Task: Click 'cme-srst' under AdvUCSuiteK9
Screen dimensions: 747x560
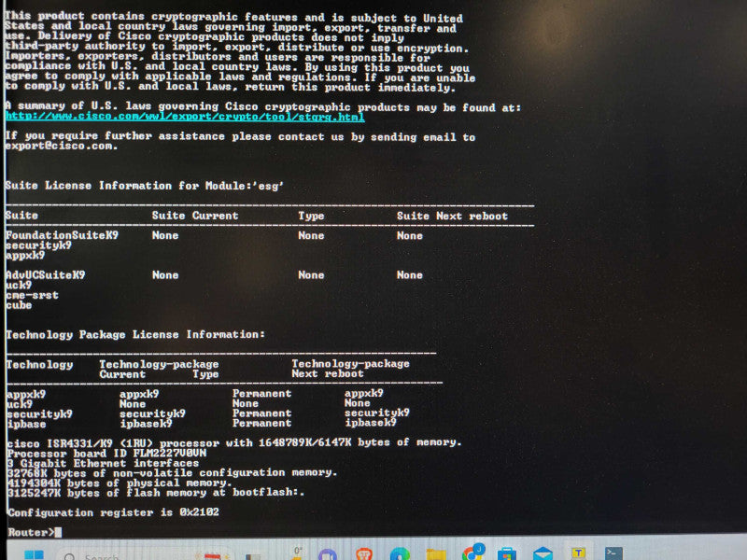Action: pos(32,295)
